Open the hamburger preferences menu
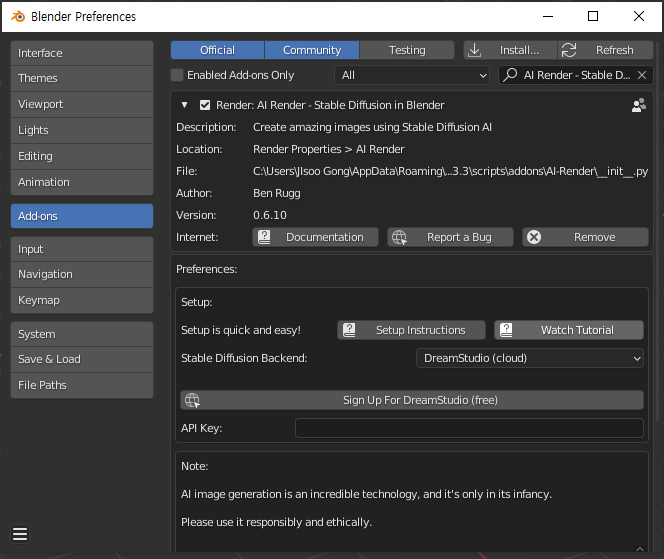664x559 pixels. point(20,534)
